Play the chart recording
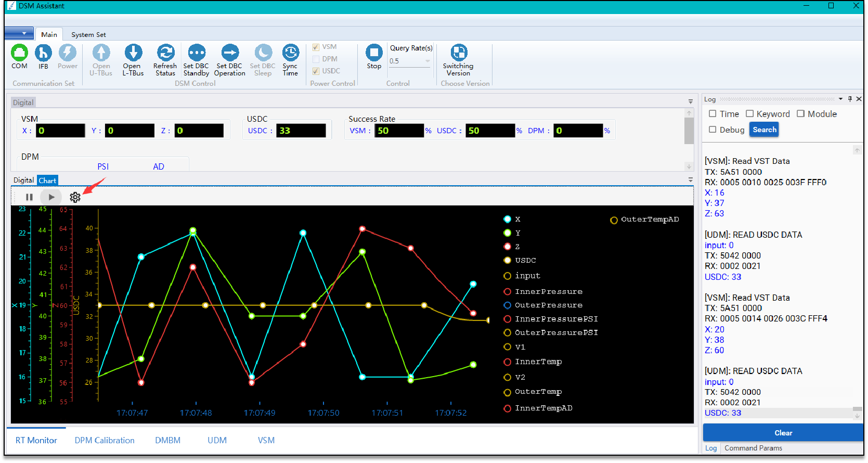The width and height of the screenshot is (868, 463). click(x=51, y=197)
